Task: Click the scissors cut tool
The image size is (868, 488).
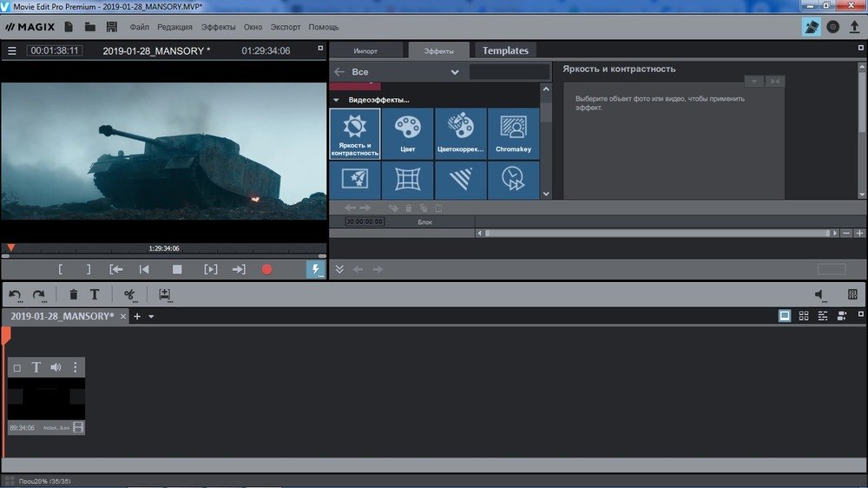Action: (129, 294)
